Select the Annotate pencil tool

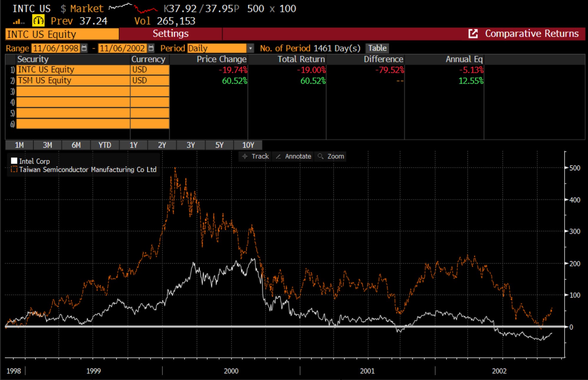coord(294,156)
